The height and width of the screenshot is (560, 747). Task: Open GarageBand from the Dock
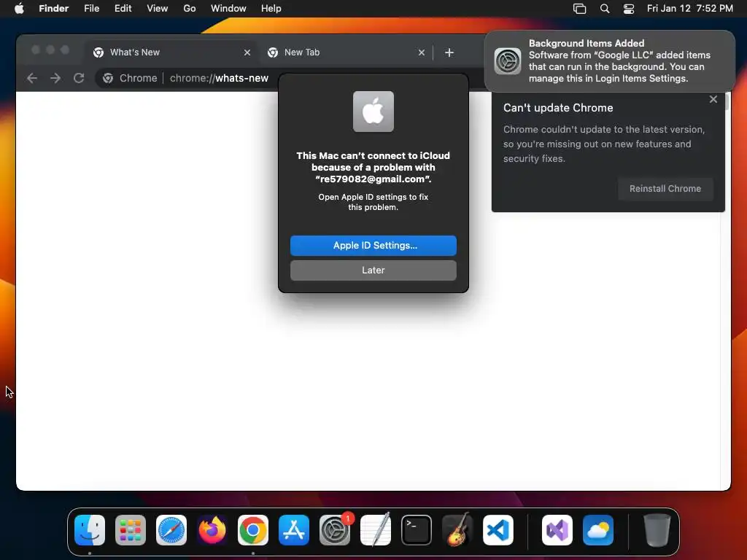coord(457,530)
